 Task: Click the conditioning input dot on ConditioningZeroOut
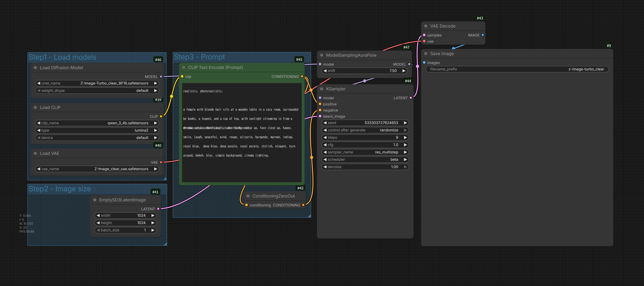246,205
